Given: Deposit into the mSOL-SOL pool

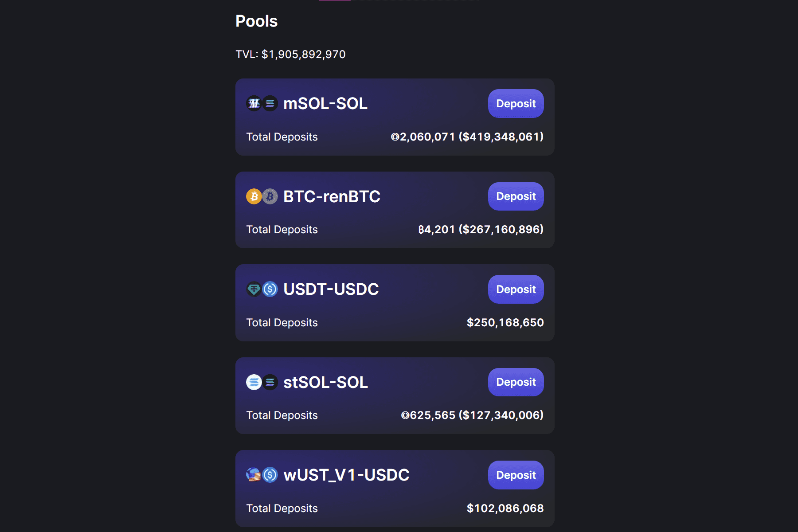Looking at the screenshot, I should coord(516,104).
